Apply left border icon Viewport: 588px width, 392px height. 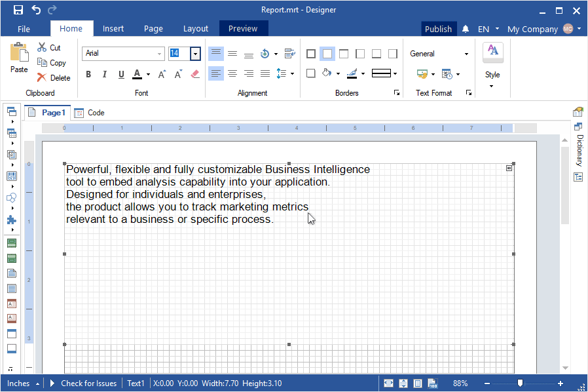[360, 54]
